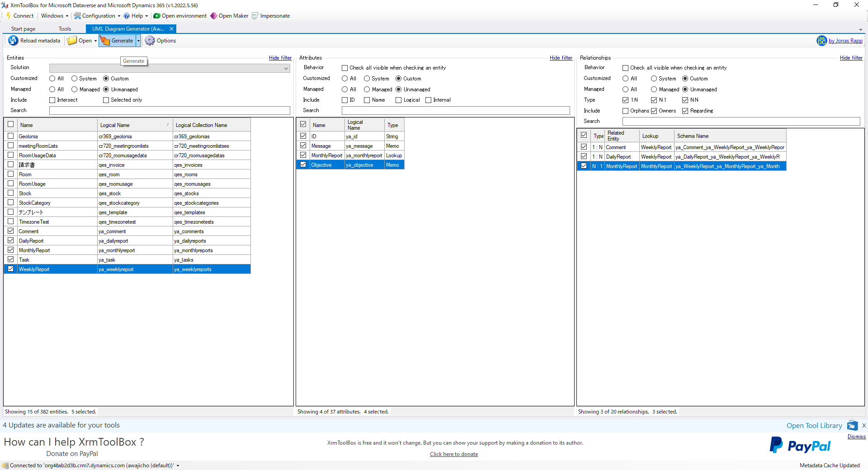Viewport: 868px width, 470px height.
Task: Expand the Generate button dropdown arrow
Action: (138, 41)
